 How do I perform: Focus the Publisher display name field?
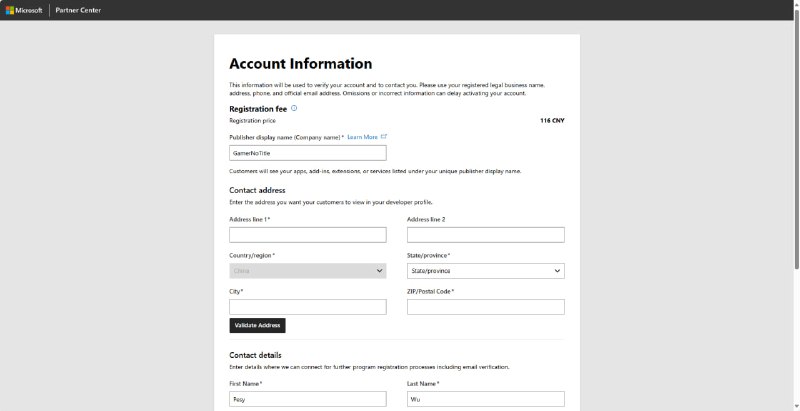307,153
